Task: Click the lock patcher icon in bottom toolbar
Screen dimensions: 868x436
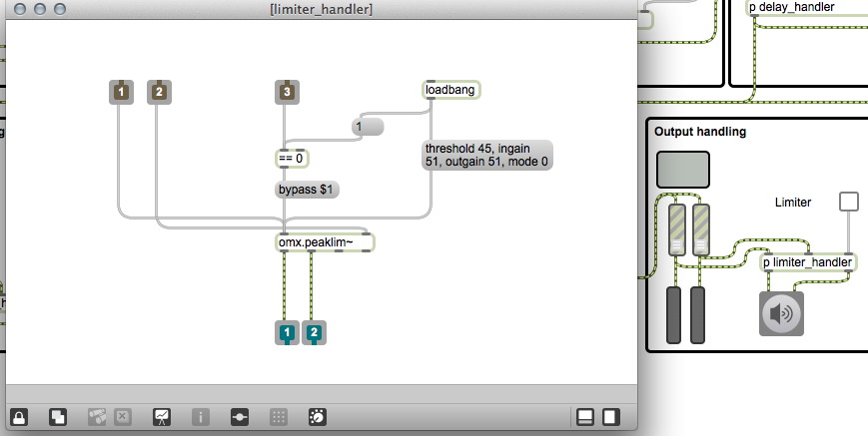Action: coord(19,417)
